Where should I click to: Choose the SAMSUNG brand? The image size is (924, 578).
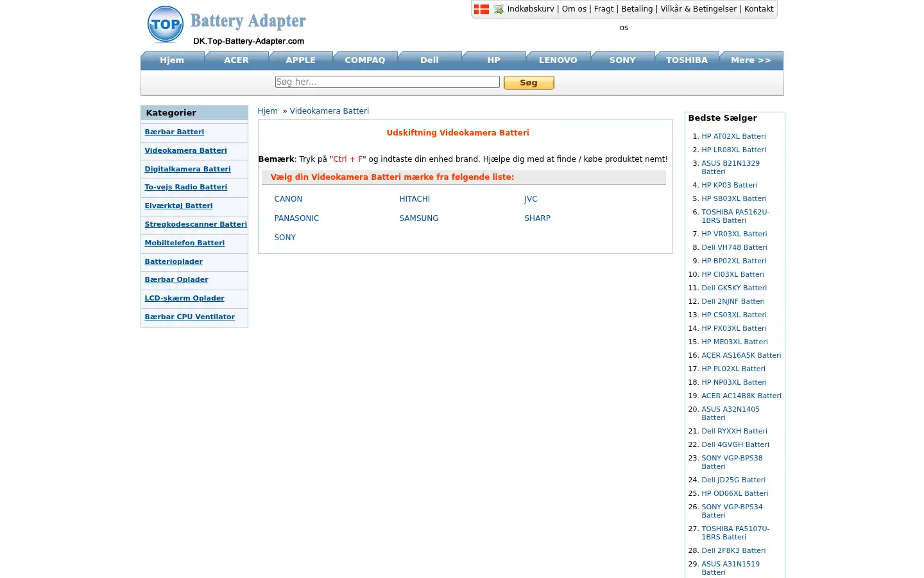[x=419, y=218]
